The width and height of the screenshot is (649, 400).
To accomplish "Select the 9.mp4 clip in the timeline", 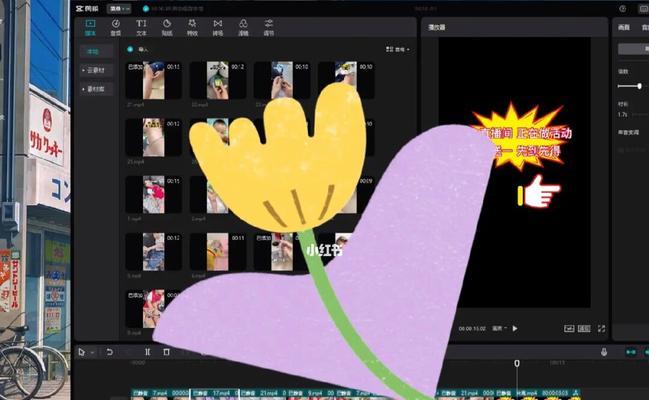I will click(x=311, y=394).
